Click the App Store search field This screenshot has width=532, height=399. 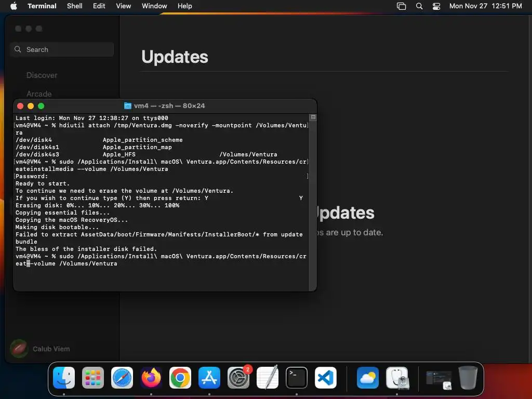pos(62,49)
